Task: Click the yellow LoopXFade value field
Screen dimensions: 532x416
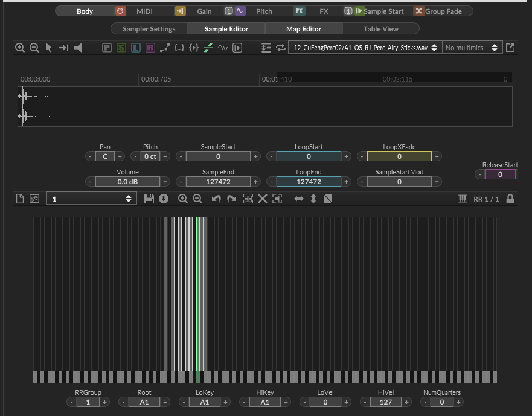Action: pos(399,156)
